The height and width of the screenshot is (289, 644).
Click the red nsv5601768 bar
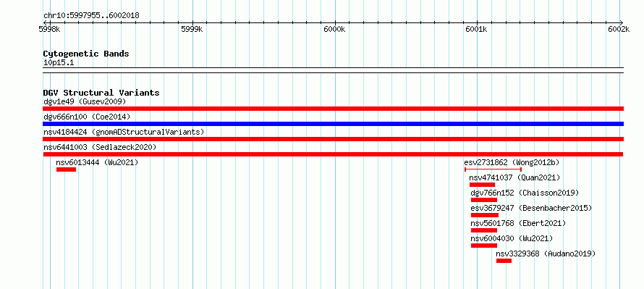point(484,230)
